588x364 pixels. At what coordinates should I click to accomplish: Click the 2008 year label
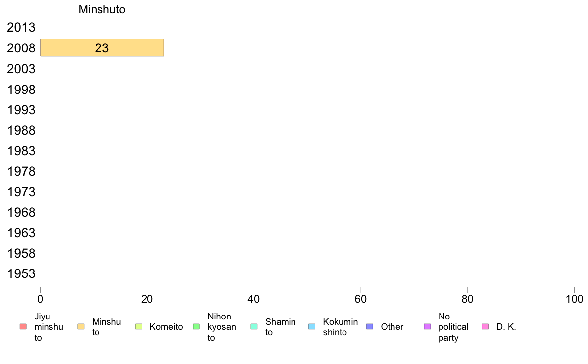click(x=21, y=48)
